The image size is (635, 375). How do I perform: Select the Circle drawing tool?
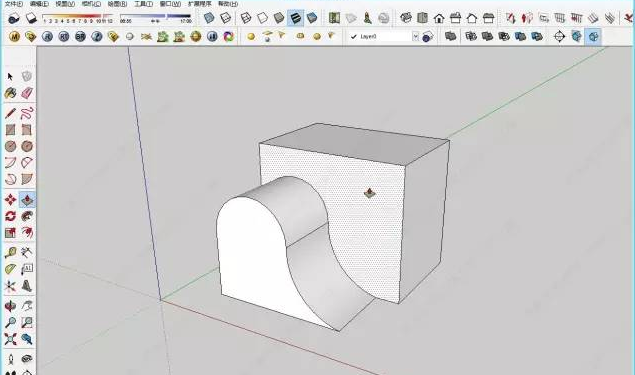click(11, 146)
